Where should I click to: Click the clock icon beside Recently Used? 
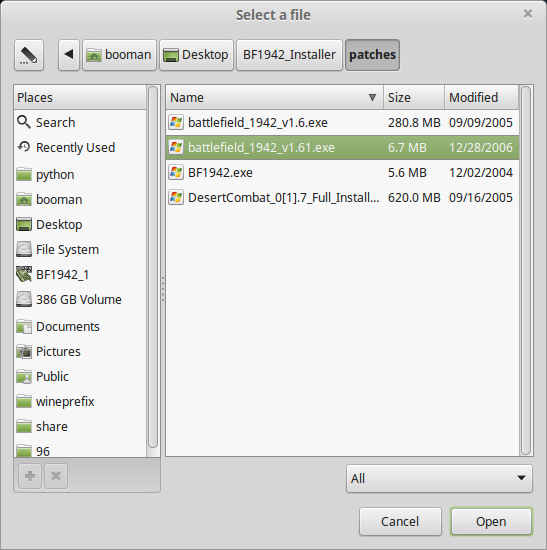24,147
